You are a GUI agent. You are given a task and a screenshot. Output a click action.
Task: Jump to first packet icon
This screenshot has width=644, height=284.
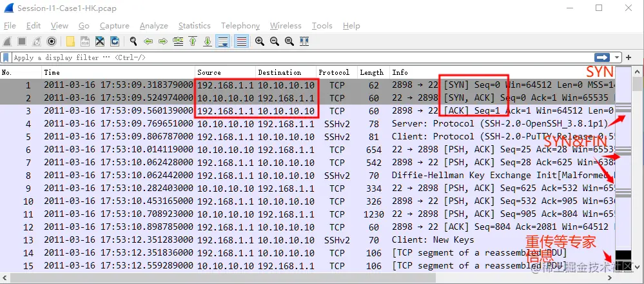[193, 41]
